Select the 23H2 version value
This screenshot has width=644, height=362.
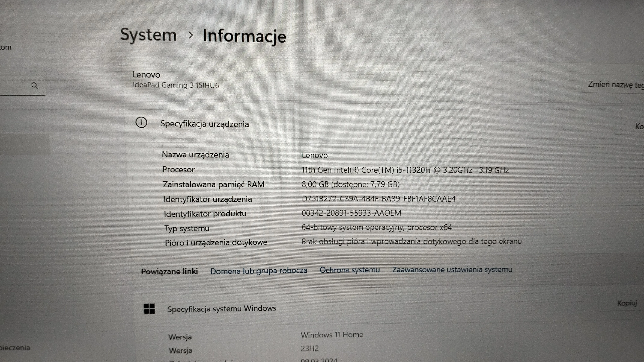(x=310, y=348)
